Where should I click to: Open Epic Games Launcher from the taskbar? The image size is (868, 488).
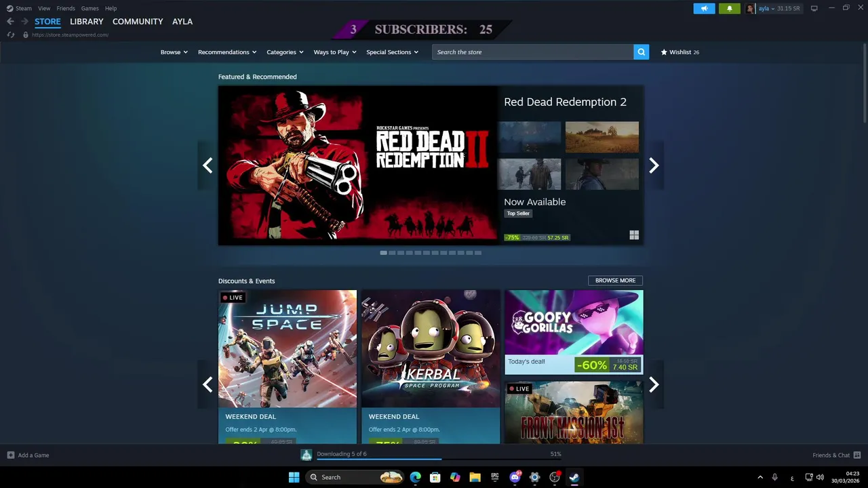[x=495, y=477]
